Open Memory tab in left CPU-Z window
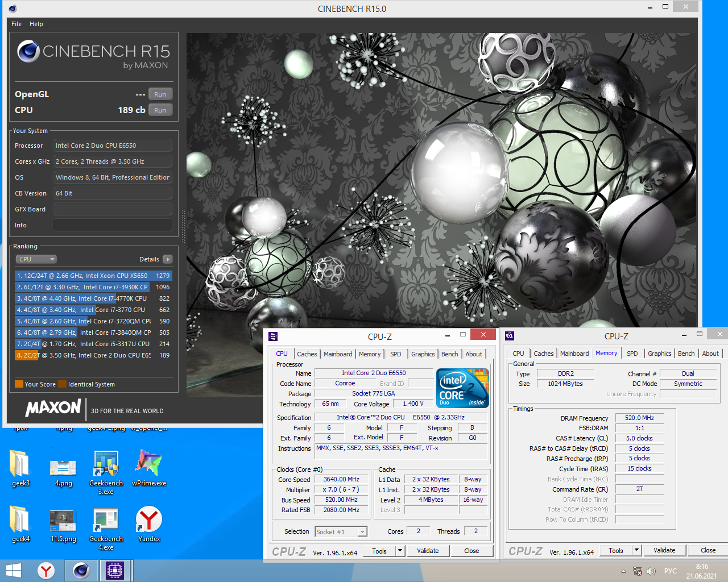 [x=370, y=354]
